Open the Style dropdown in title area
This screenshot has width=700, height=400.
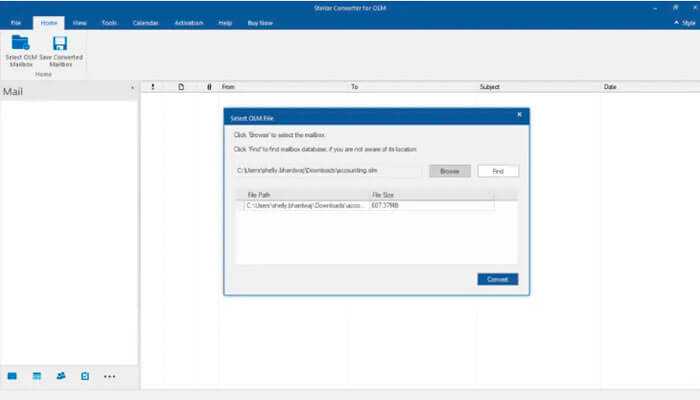tap(685, 22)
